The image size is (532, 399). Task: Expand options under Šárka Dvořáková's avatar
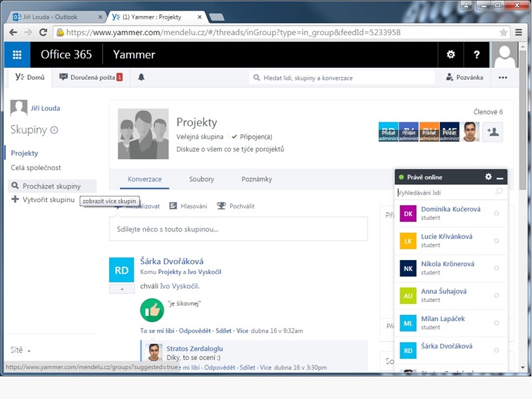tap(122, 289)
